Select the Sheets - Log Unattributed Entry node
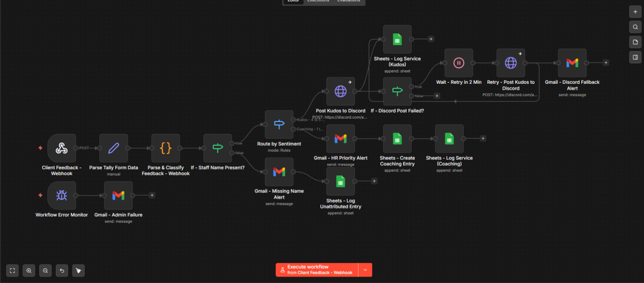 (x=341, y=181)
